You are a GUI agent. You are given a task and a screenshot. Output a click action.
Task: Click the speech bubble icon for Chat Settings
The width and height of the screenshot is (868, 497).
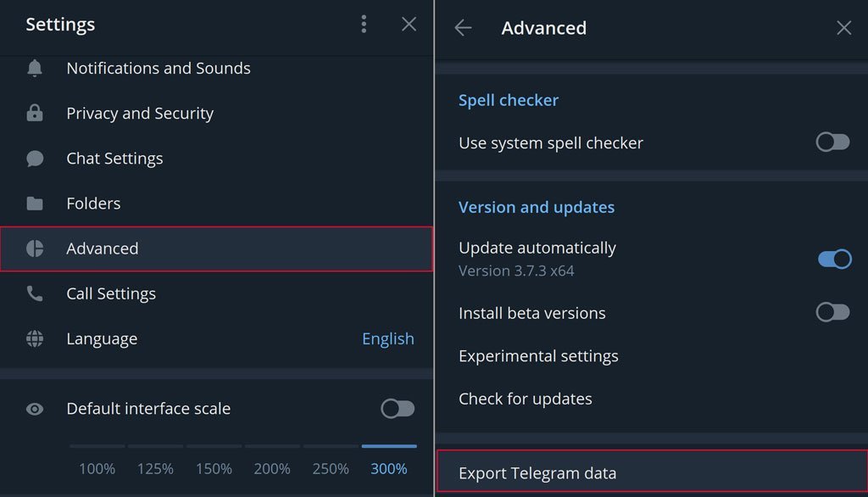(x=34, y=159)
